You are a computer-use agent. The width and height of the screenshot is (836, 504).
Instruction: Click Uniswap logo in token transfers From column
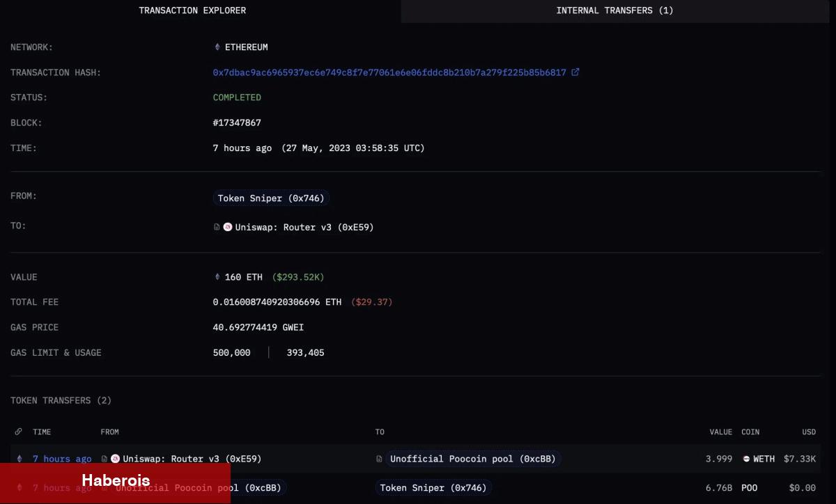pyautogui.click(x=116, y=459)
